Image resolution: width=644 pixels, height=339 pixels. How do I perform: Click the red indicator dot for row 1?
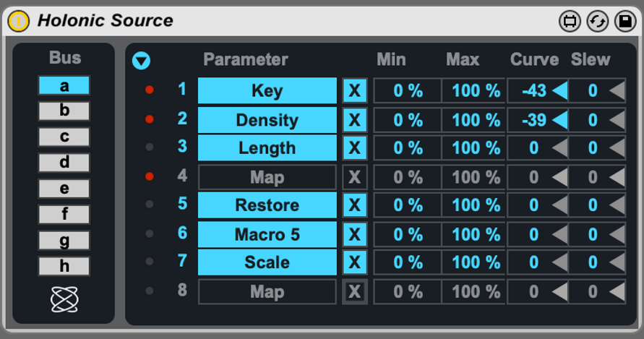150,90
